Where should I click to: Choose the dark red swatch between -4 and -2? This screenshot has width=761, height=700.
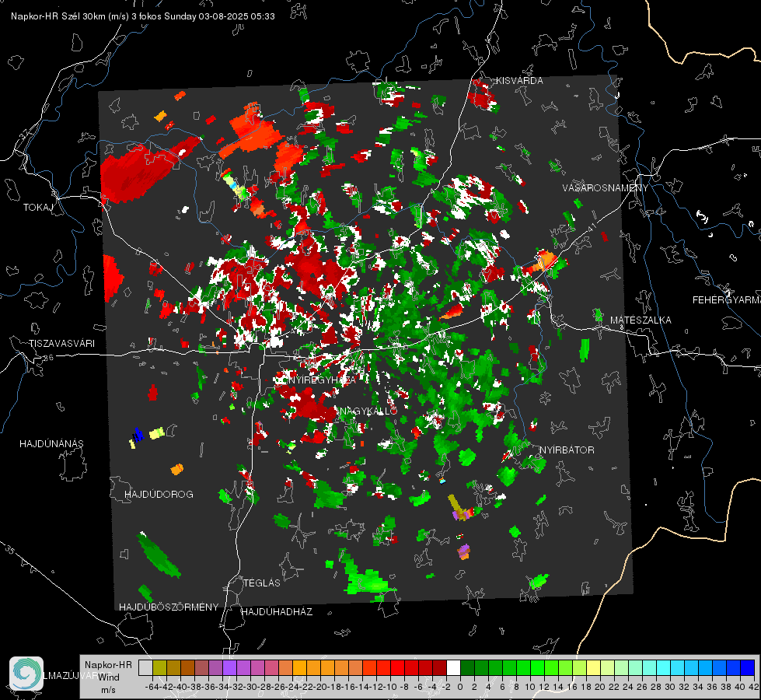click(440, 667)
